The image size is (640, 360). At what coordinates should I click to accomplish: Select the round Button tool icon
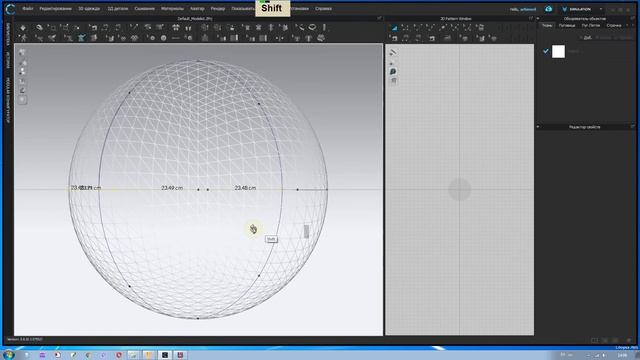pos(164,38)
